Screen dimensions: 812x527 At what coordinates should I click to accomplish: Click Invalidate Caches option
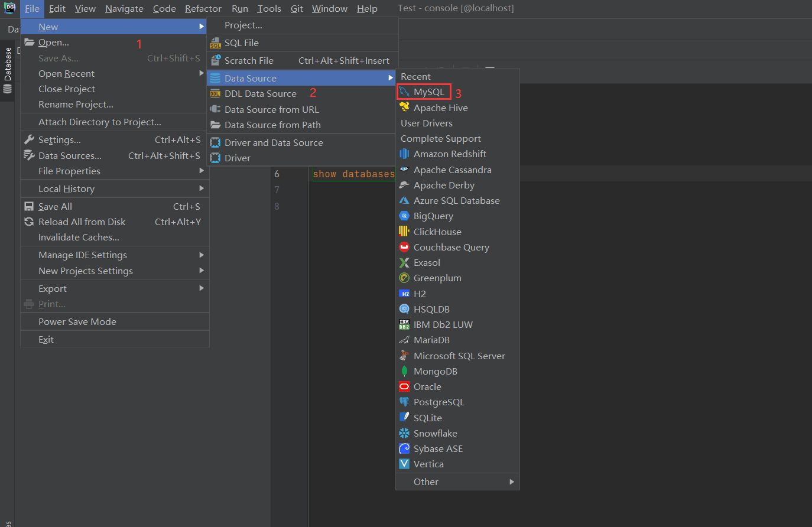tap(79, 237)
